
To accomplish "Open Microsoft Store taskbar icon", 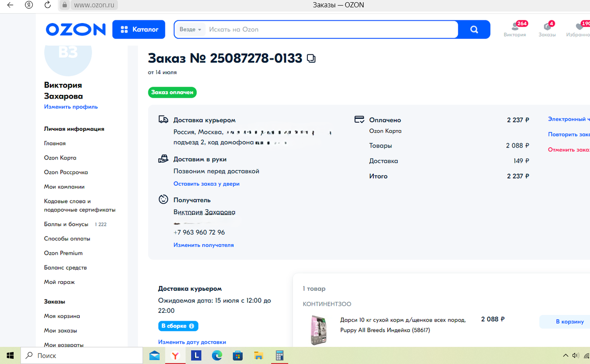I will (x=237, y=355).
